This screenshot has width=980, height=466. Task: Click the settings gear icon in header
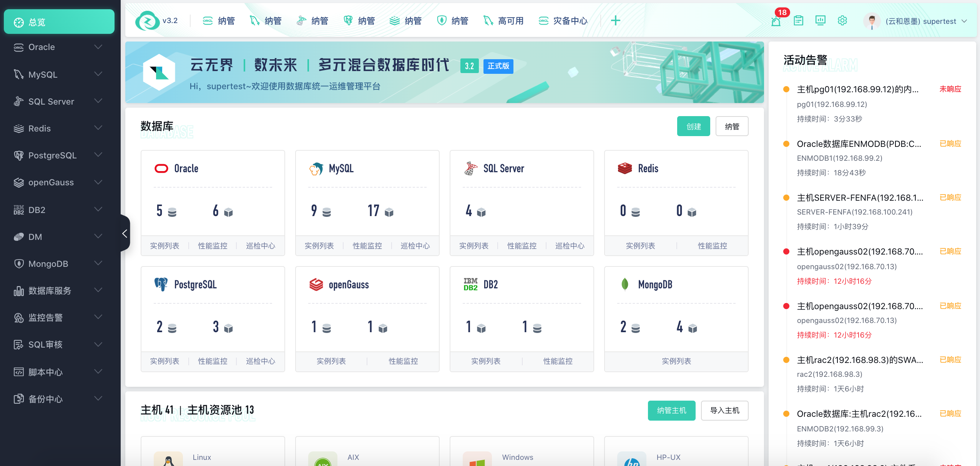coord(842,20)
